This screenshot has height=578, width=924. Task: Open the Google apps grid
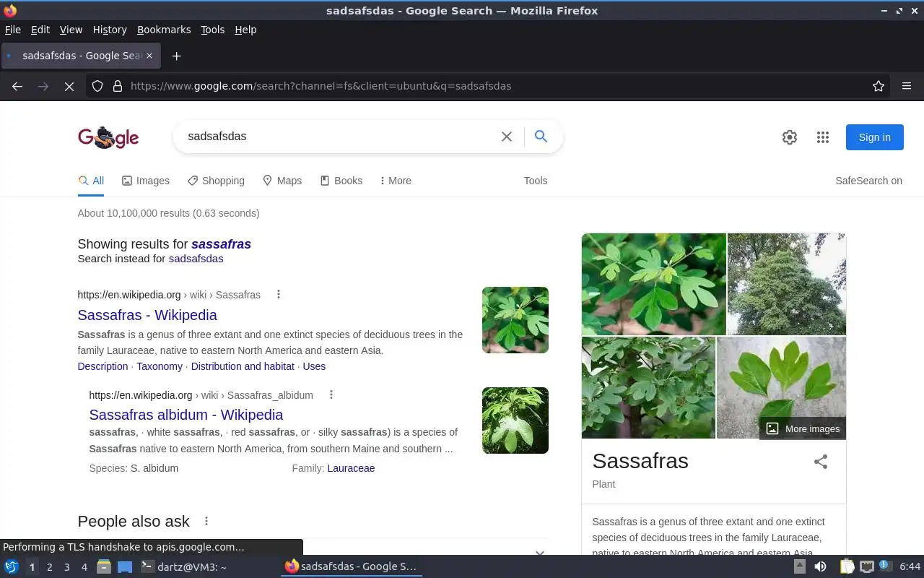(x=823, y=137)
